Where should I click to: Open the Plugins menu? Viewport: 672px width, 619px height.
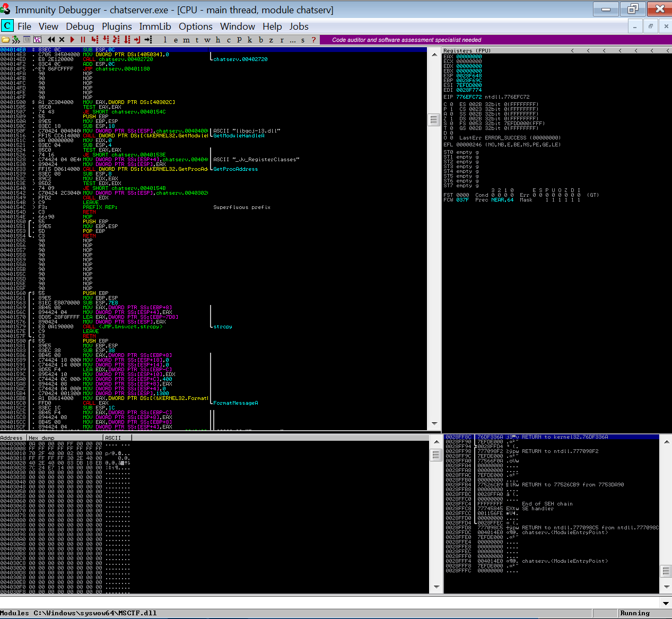pos(116,26)
